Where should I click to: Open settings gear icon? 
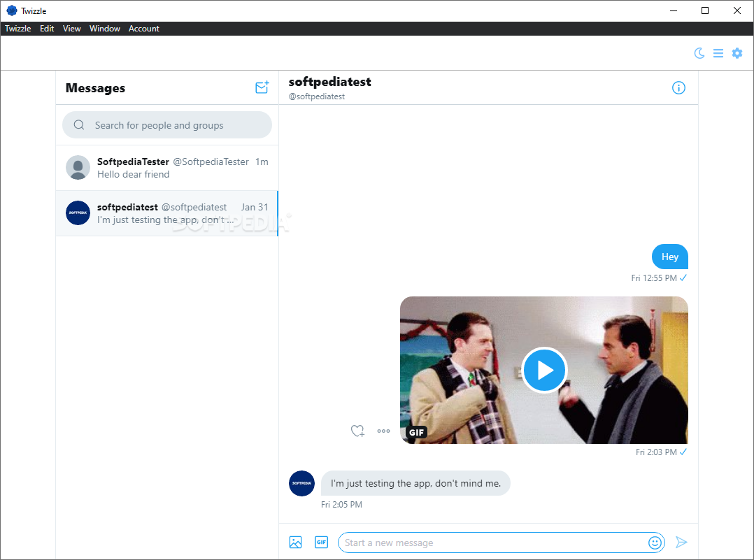737,53
